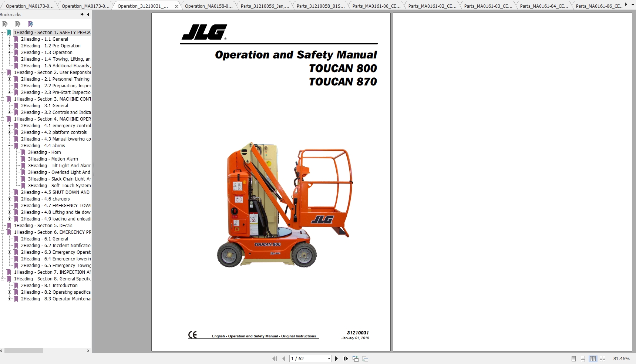Click the next view icon beside page navigation
The image size is (636, 364).
click(365, 358)
